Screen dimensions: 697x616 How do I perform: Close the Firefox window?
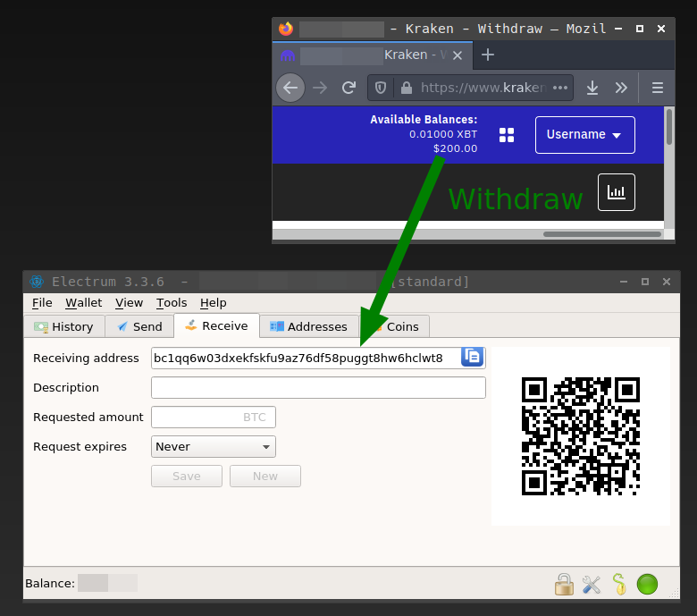[x=661, y=29]
